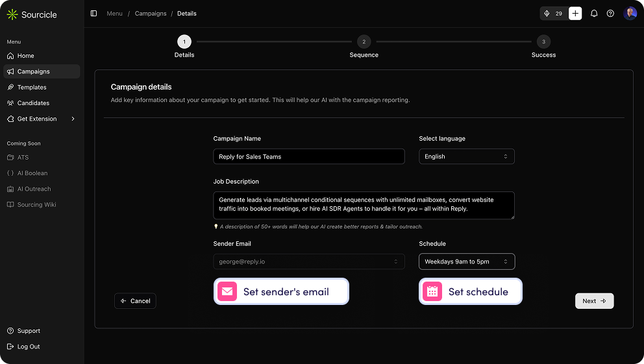Open the notifications bell
Image resolution: width=644 pixels, height=364 pixels.
point(594,14)
